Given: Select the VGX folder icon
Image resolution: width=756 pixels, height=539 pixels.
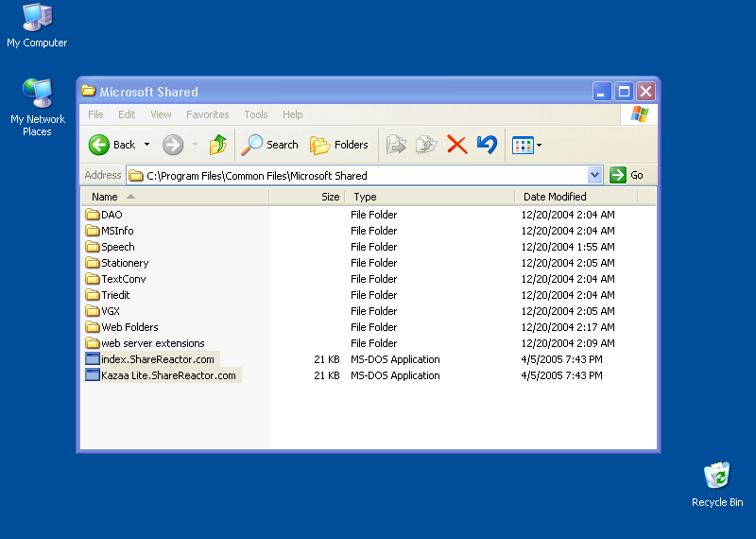Looking at the screenshot, I should tap(92, 311).
